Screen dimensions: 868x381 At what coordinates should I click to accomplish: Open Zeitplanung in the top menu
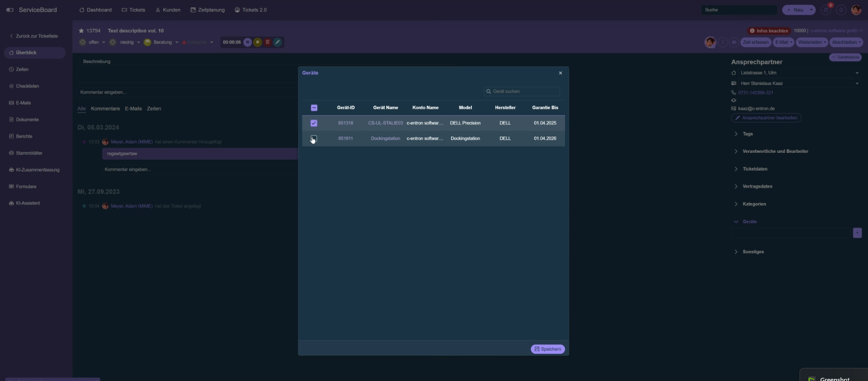[207, 10]
